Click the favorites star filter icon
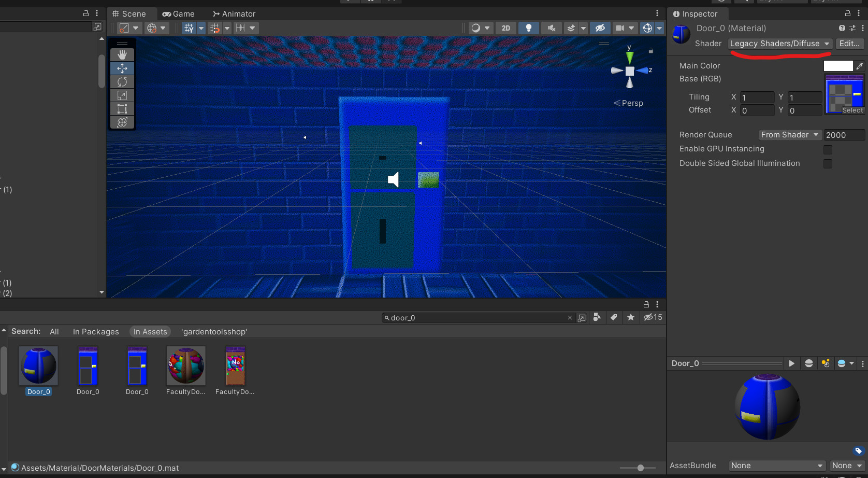This screenshot has height=478, width=868. click(631, 317)
